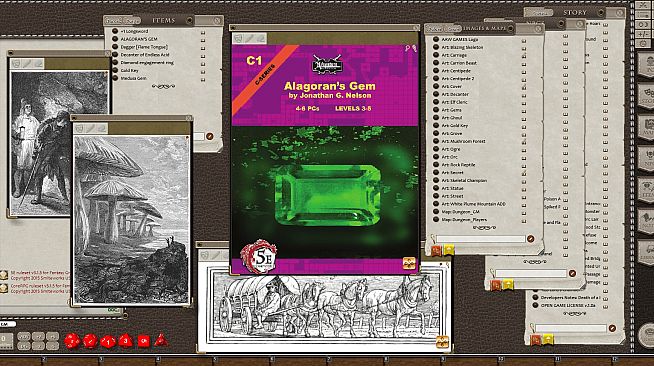This screenshot has height=366, width=654.
Task: Click the modifier number box beside the dice
Action: (x=6, y=340)
